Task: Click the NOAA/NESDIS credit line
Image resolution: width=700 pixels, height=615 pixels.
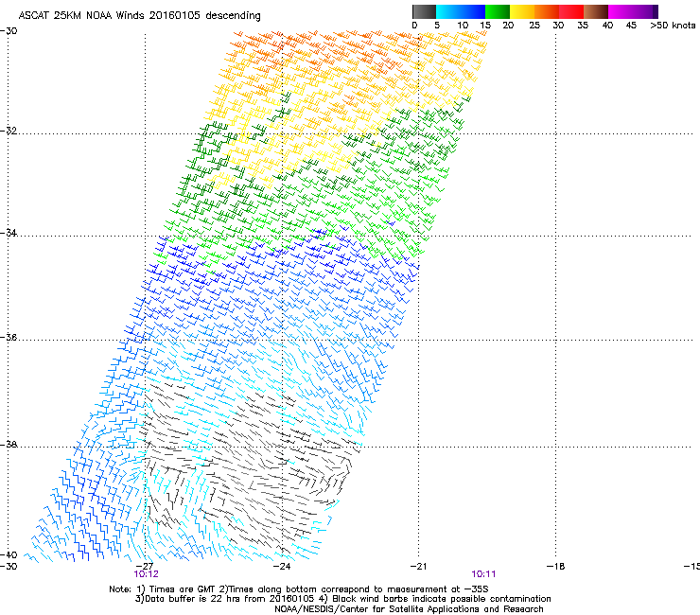Action: pos(409,609)
